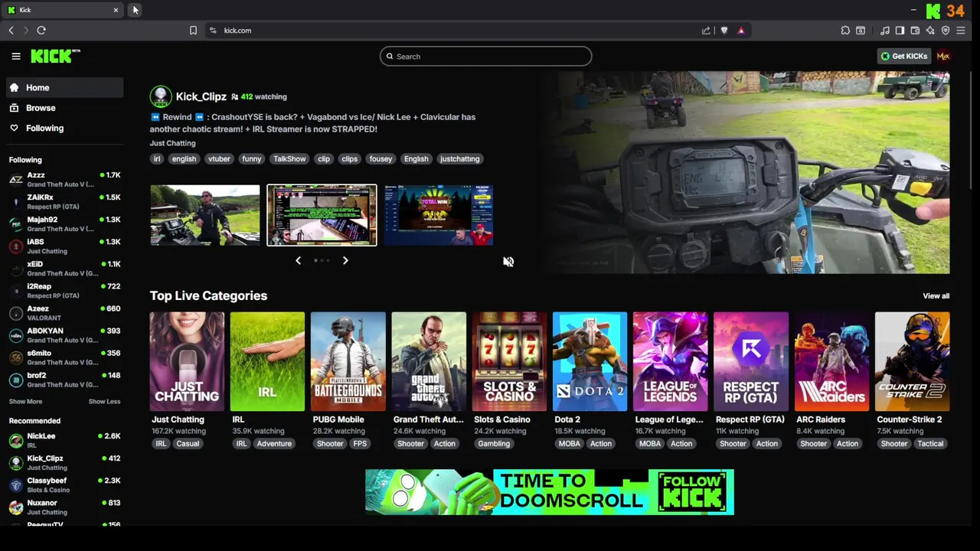The width and height of the screenshot is (980, 551).
Task: Open the Brave VPN shield icon
Action: (946, 31)
